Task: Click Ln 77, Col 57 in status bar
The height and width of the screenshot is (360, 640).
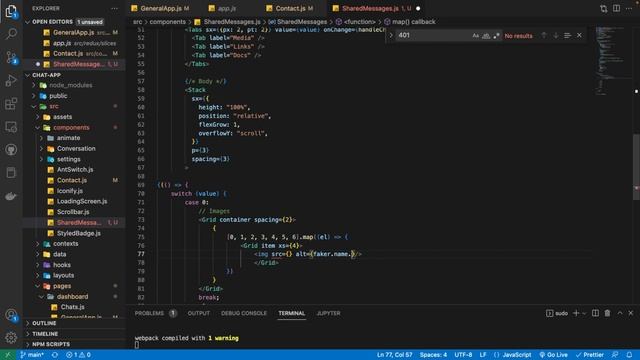Action: (394, 355)
